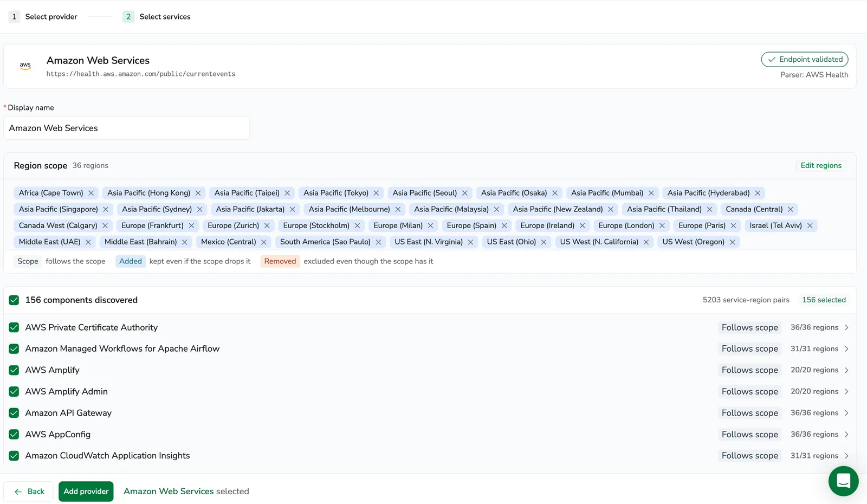Click the Add provider button

[x=86, y=492]
